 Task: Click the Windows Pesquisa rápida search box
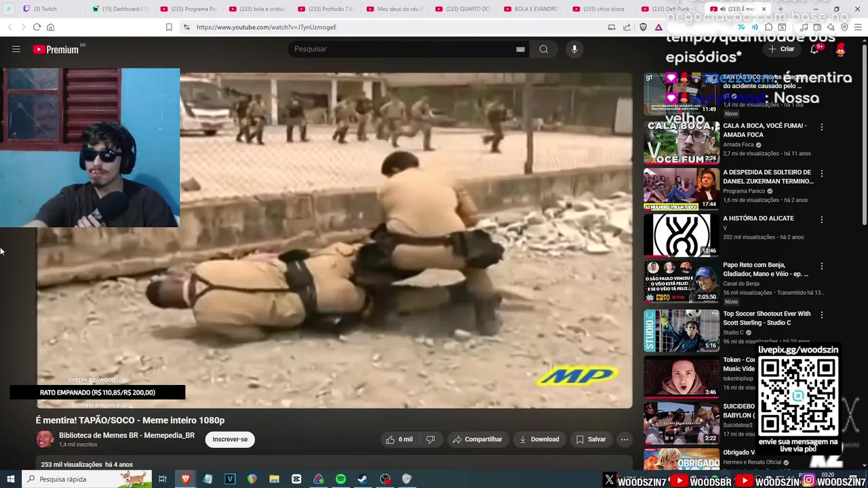point(87,479)
